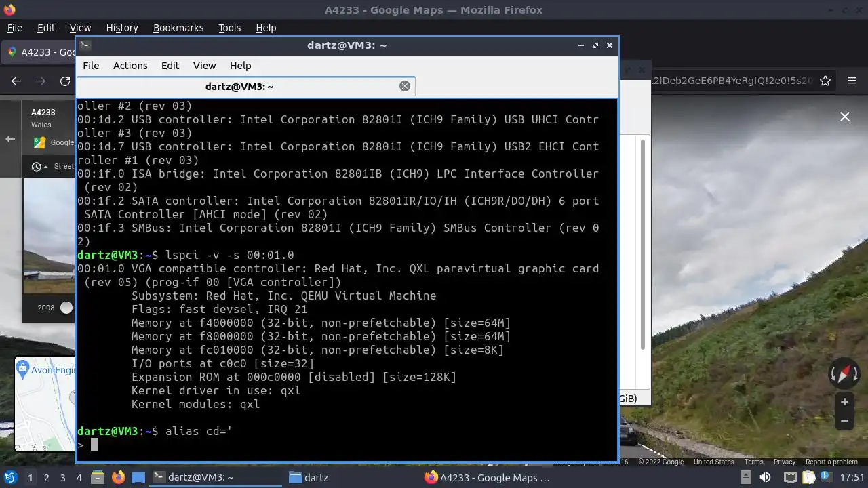The width and height of the screenshot is (868, 488).
Task: Open Firefox History menu
Action: point(122,28)
